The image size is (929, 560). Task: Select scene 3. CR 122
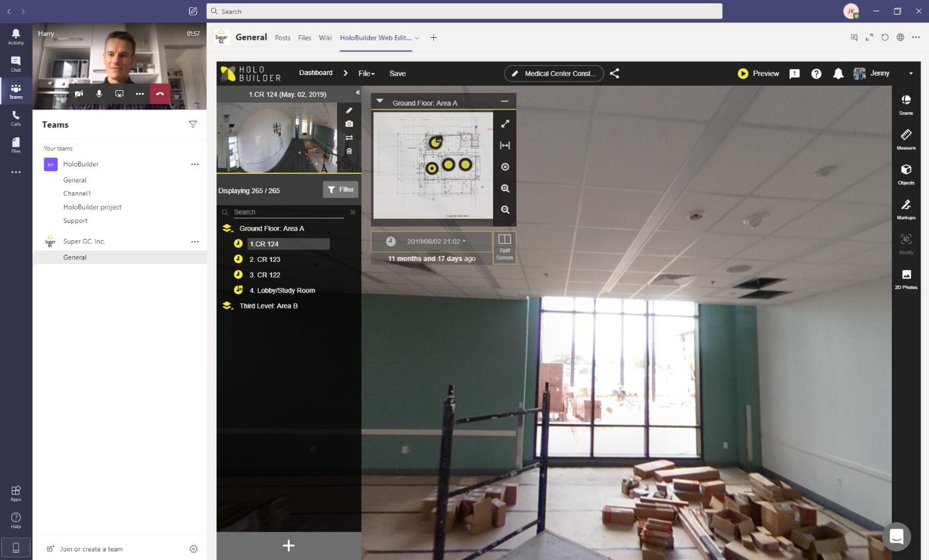pyautogui.click(x=265, y=275)
